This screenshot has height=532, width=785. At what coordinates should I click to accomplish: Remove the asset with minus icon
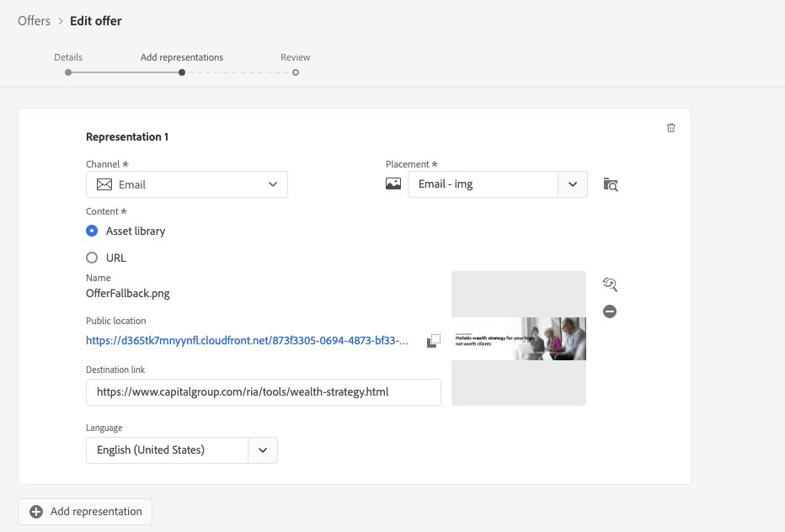click(610, 311)
